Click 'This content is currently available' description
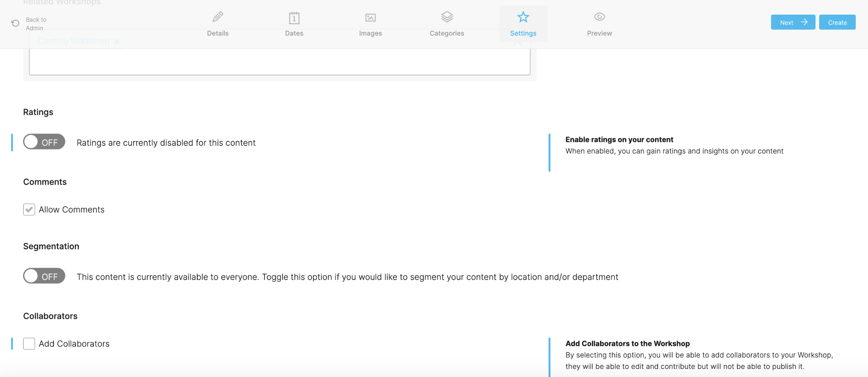This screenshot has width=868, height=377. [x=348, y=277]
